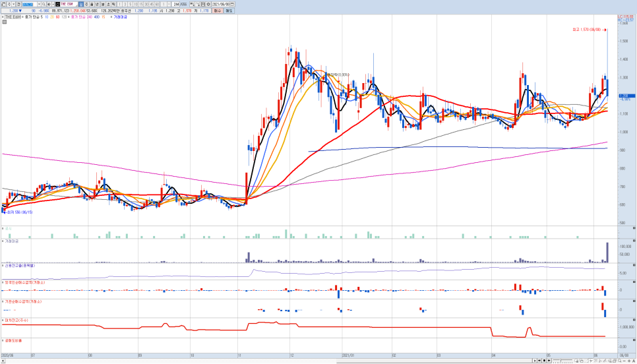Screen dimensions: 637x364
Task: Click the save diskette icon
Action: coord(203,4)
